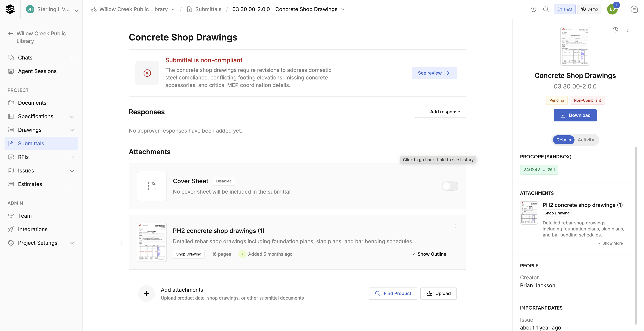Open the PH2 drawings thumbnail in attachments list
644x331 pixels.
point(152,242)
